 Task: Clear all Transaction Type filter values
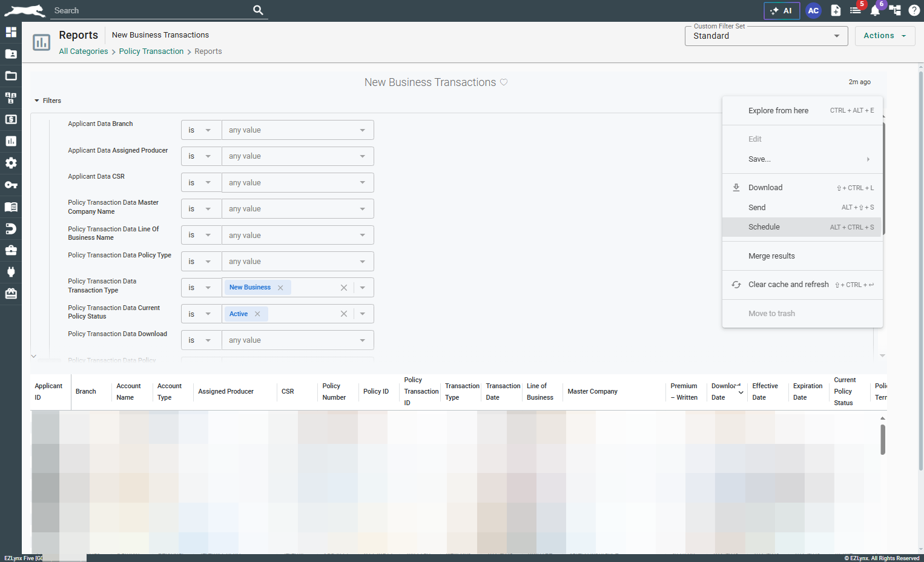(344, 288)
